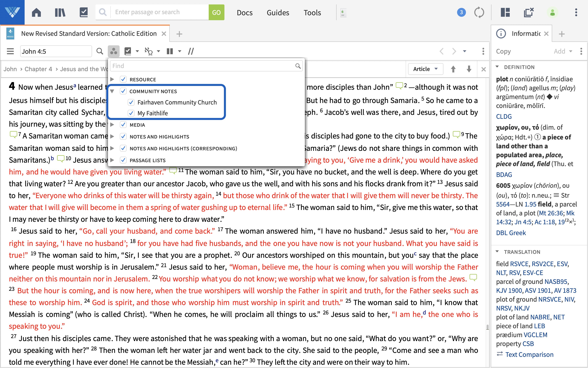This screenshot has height=368, width=588.
Task: Open the Workflows checklist icon in the top bar
Action: (x=84, y=12)
